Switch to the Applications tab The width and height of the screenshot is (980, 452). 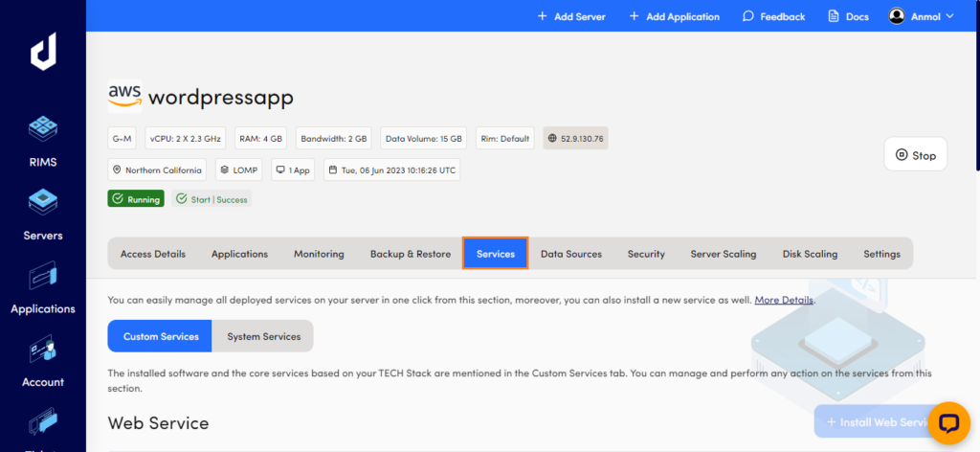tap(239, 254)
